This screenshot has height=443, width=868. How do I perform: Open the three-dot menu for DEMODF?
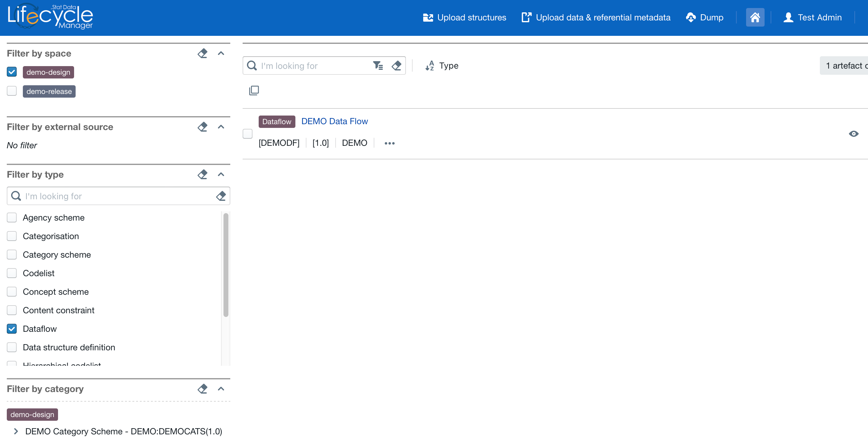pos(389,143)
